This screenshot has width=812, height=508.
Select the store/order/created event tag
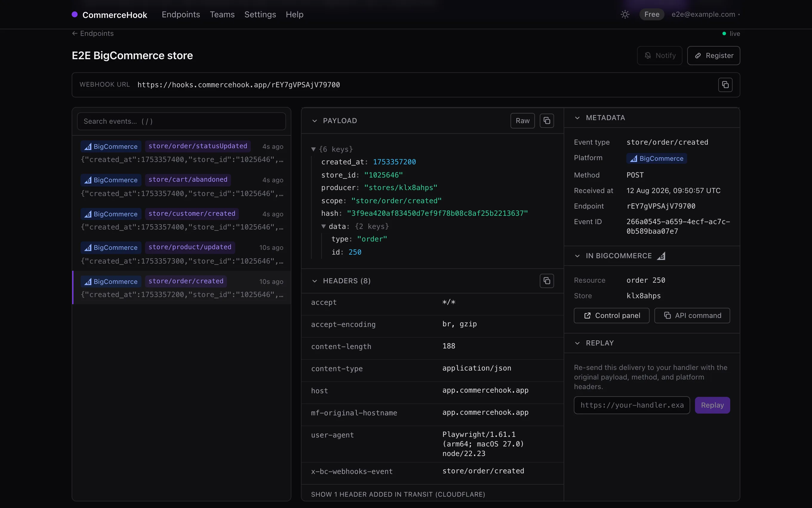[186, 281]
